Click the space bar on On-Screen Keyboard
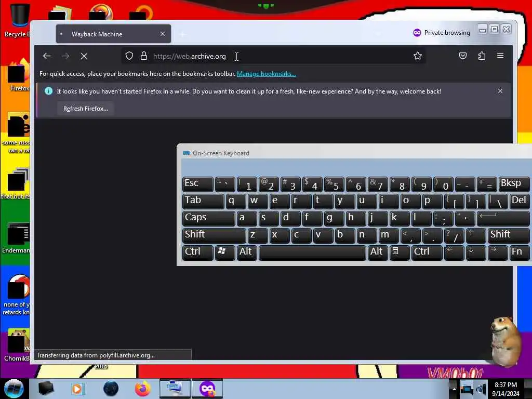 pyautogui.click(x=312, y=253)
